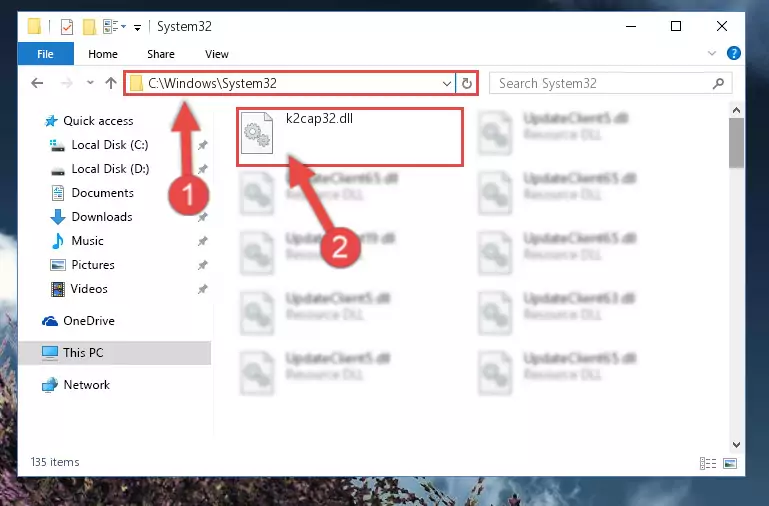Image resolution: width=769 pixels, height=506 pixels.
Task: Click the vertical scrollbar thumb
Action: tap(736, 143)
